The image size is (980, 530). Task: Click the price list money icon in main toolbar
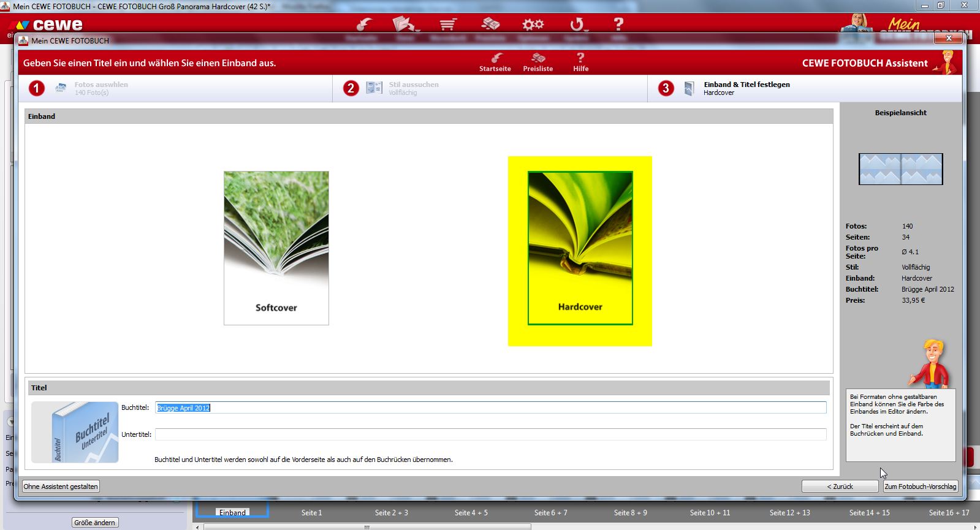(x=490, y=25)
